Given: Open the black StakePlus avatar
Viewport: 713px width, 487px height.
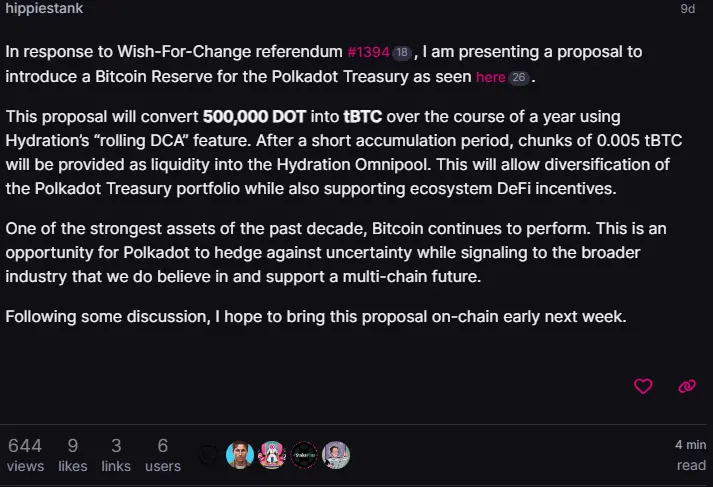Looking at the screenshot, I should click(x=304, y=455).
